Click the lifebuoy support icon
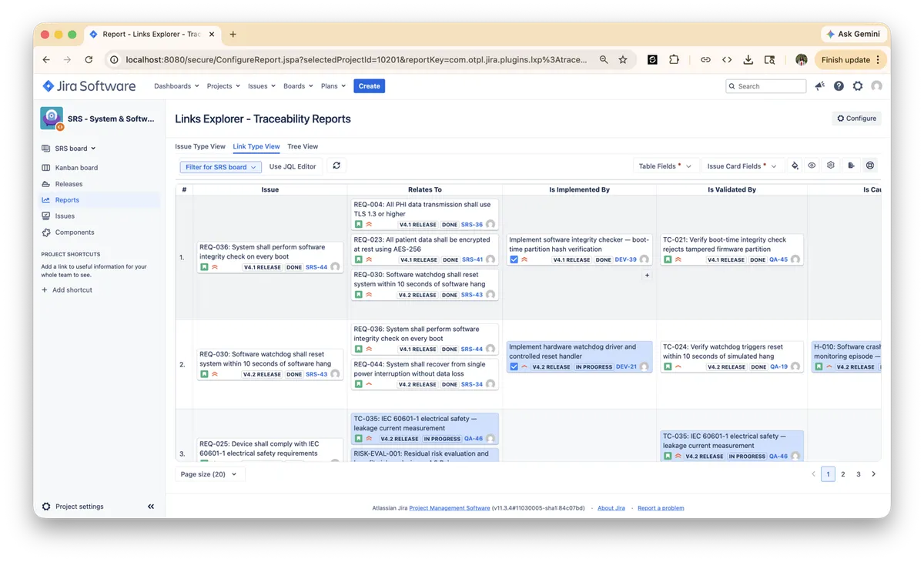 (x=870, y=166)
